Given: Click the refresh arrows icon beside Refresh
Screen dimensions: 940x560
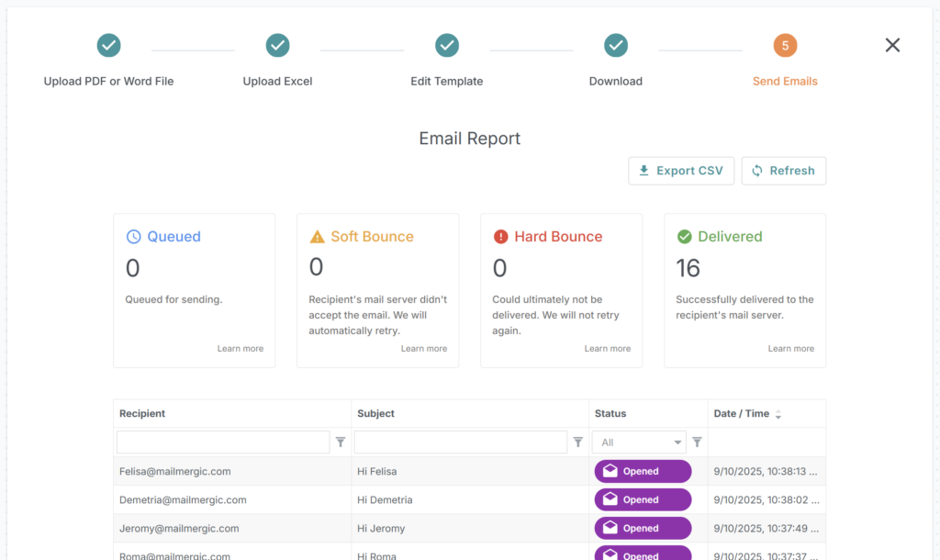Looking at the screenshot, I should pos(757,170).
